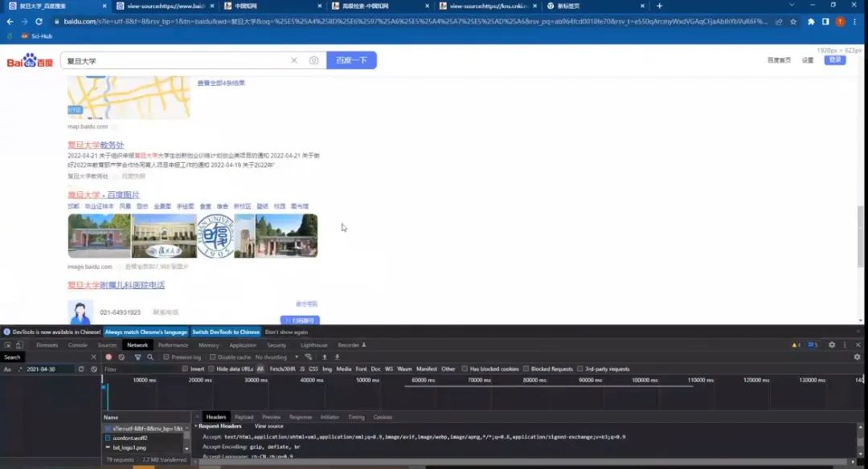Open network search with the magnifier icon
The width and height of the screenshot is (868, 469).
[150, 357]
